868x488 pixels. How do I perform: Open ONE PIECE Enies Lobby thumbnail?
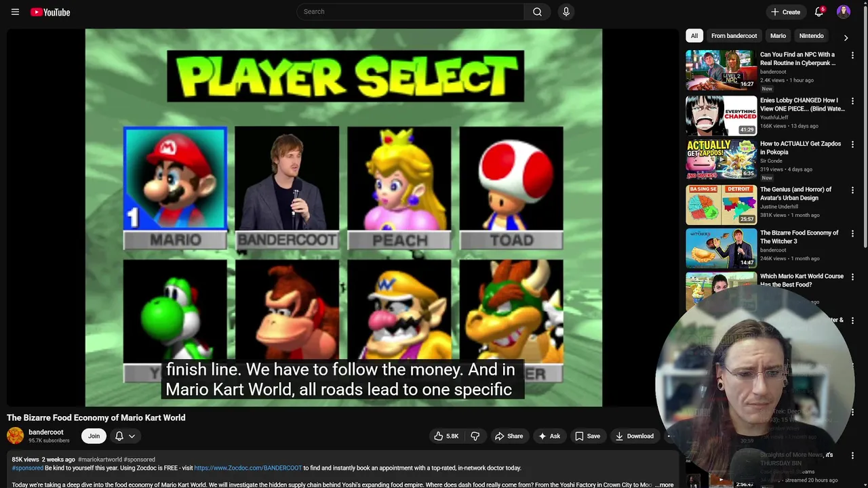click(721, 115)
